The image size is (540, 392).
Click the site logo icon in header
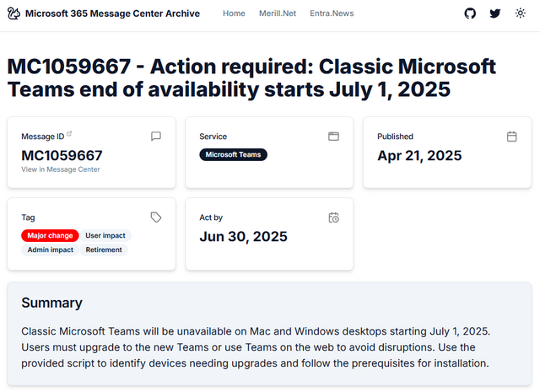13,13
